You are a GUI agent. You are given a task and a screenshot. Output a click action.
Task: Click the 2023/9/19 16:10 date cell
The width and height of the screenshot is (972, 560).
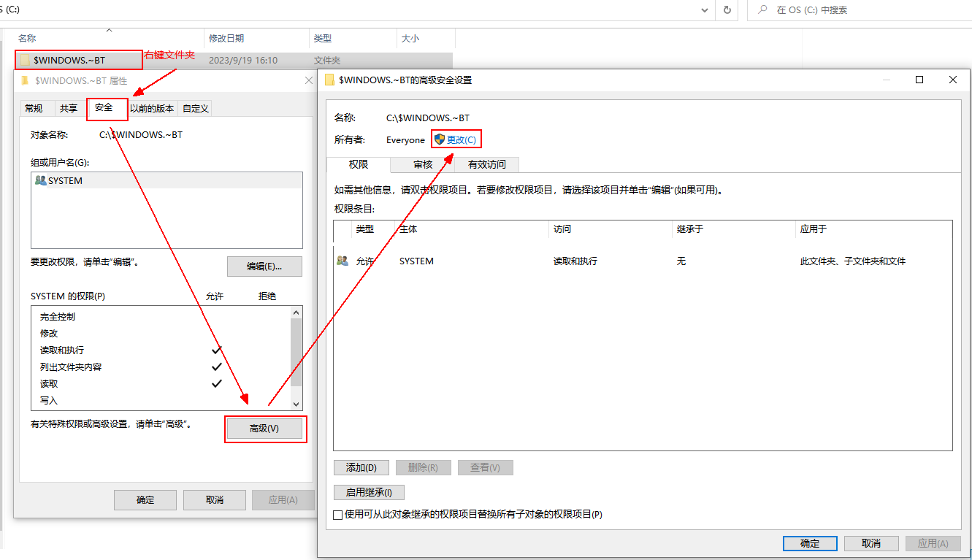(x=243, y=61)
